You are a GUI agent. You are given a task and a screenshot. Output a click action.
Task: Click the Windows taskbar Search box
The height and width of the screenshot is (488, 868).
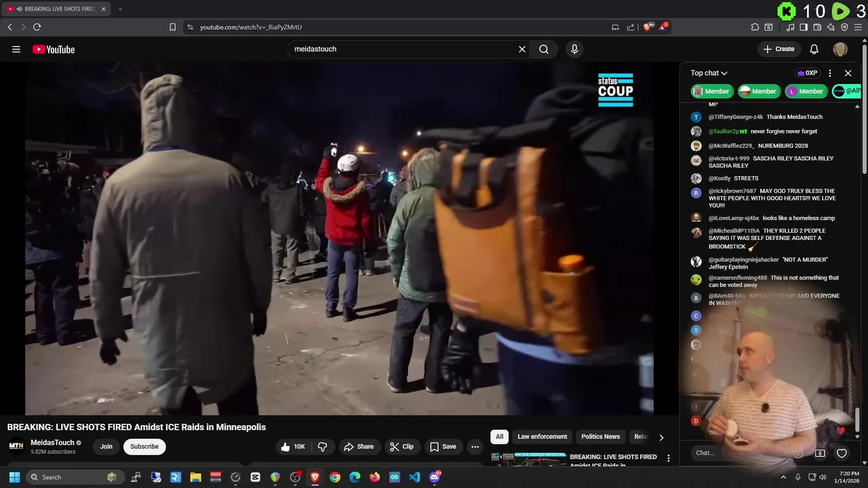75,477
